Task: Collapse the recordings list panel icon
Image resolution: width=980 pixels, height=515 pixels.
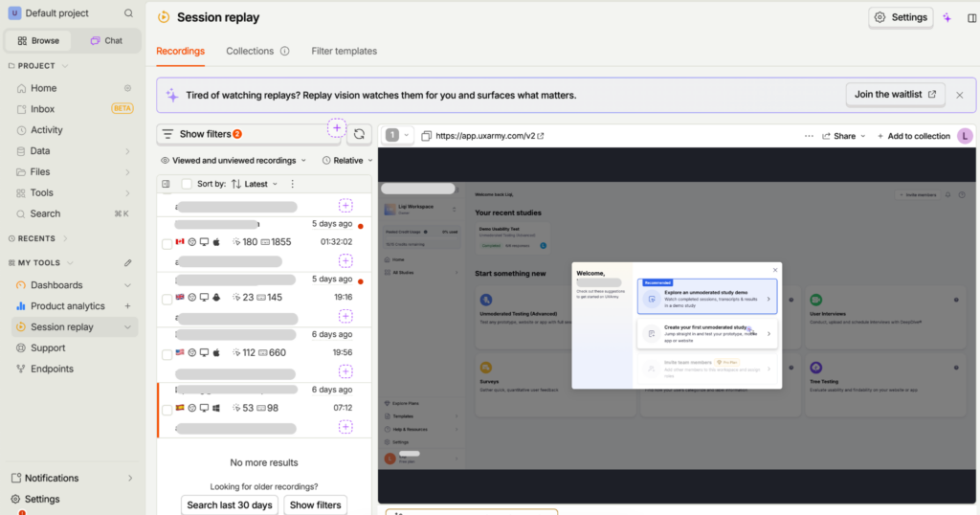Action: click(166, 184)
